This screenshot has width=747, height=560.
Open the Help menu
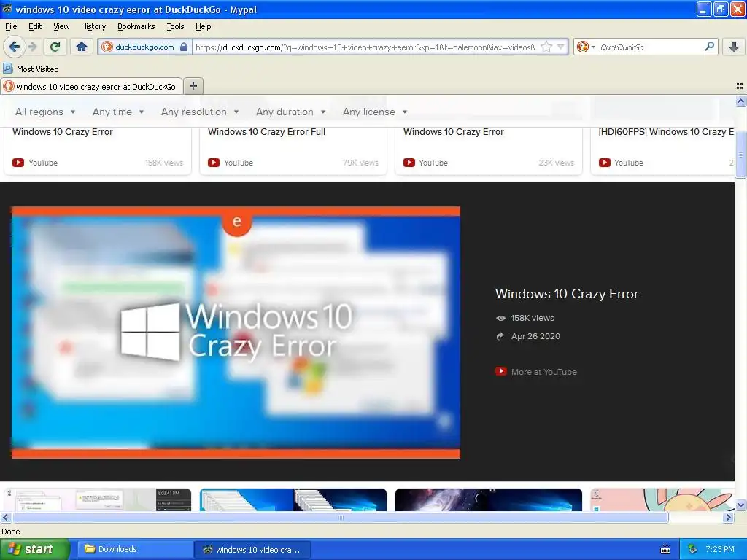[203, 26]
